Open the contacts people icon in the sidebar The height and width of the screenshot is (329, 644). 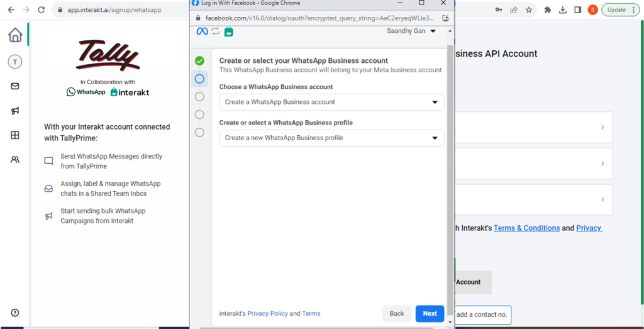click(x=15, y=159)
